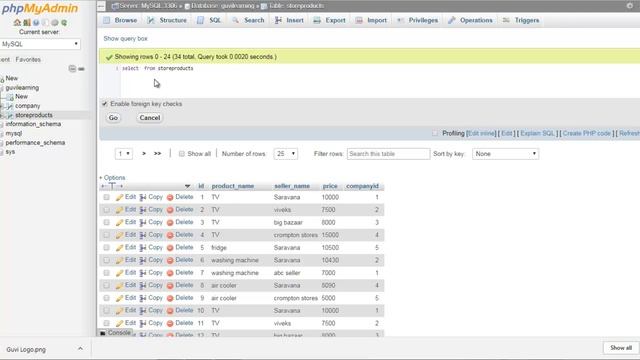The width and height of the screenshot is (640, 360).
Task: Select checkbox for row id 7
Action: 107,273
